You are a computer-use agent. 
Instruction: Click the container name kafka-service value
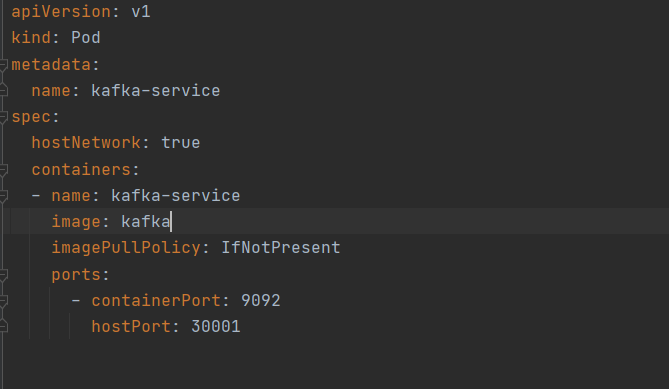coord(176,196)
